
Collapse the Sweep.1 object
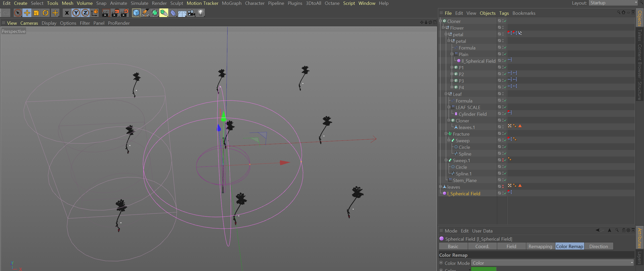click(x=446, y=160)
